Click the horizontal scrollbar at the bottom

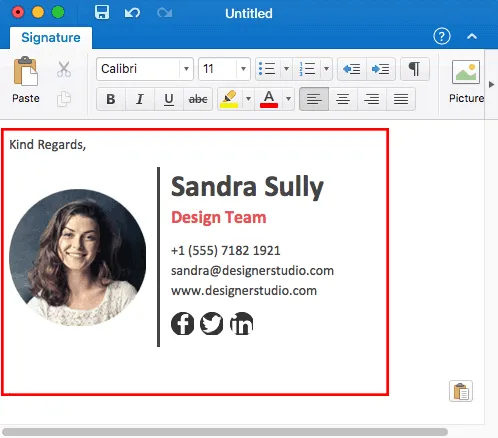pyautogui.click(x=225, y=432)
